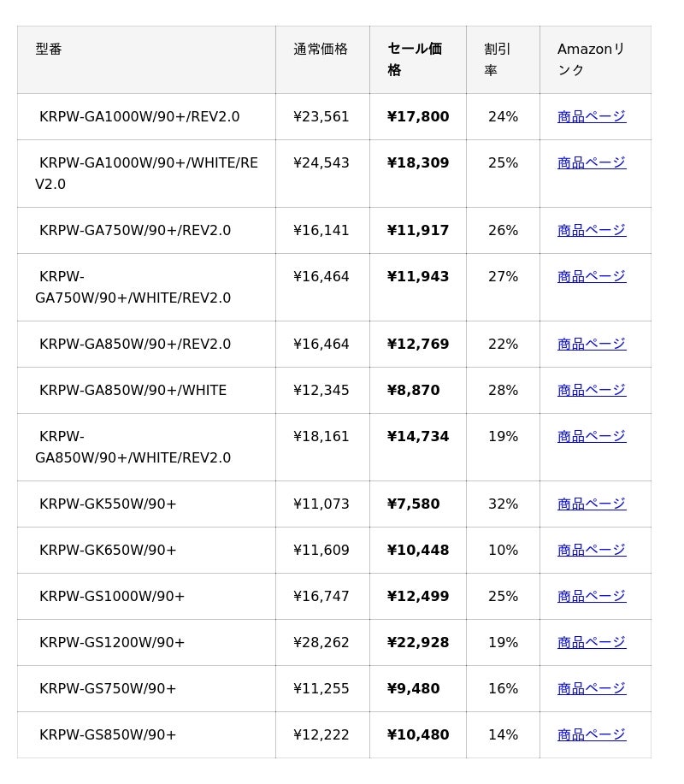Select model name KRPW-GS750W/90+
Screen dimensions: 684x784
point(108,688)
